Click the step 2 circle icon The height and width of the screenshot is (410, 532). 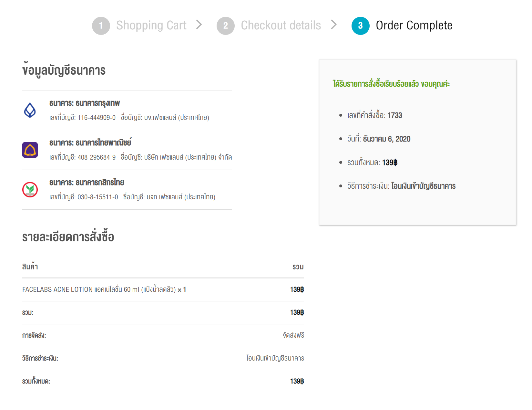click(x=225, y=26)
